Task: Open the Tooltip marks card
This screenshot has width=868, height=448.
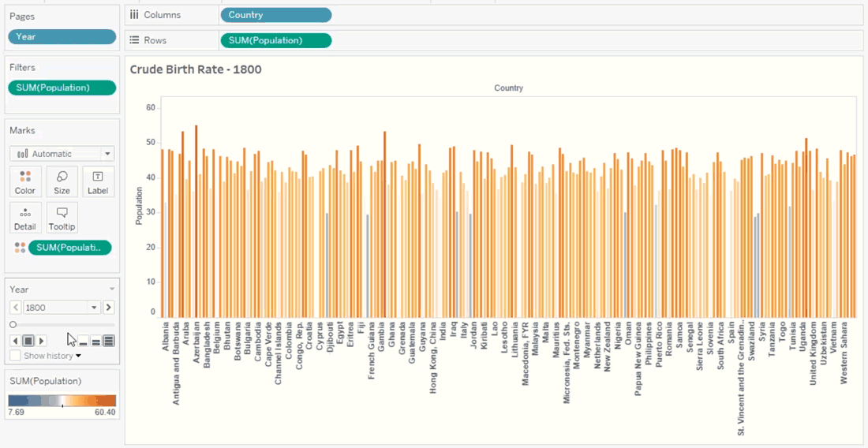Action: [62, 217]
